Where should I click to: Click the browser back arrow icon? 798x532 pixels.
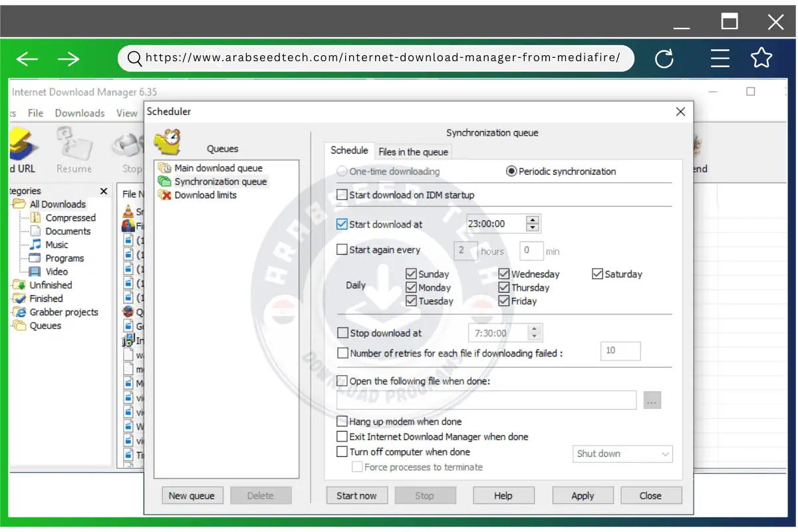pyautogui.click(x=27, y=59)
